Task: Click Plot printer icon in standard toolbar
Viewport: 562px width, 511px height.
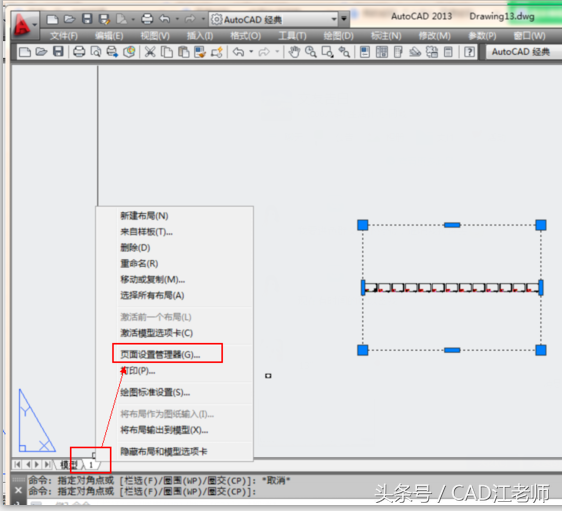Action: click(x=79, y=52)
